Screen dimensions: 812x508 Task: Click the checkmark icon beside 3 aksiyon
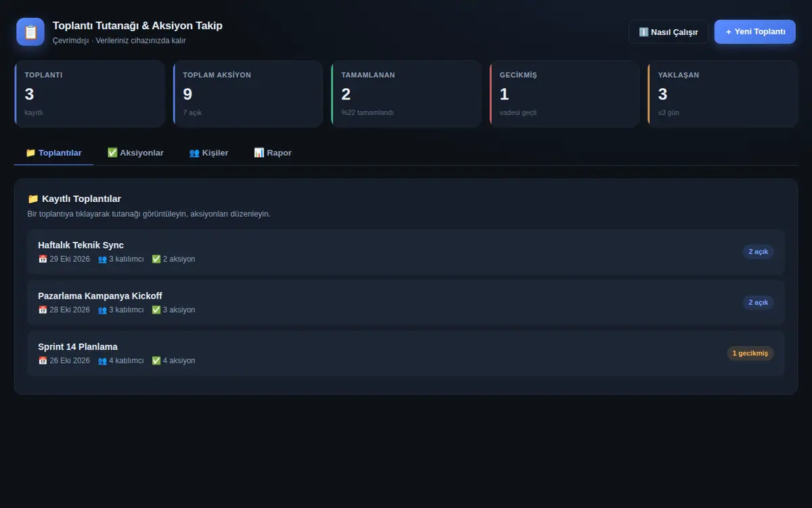pos(156,310)
